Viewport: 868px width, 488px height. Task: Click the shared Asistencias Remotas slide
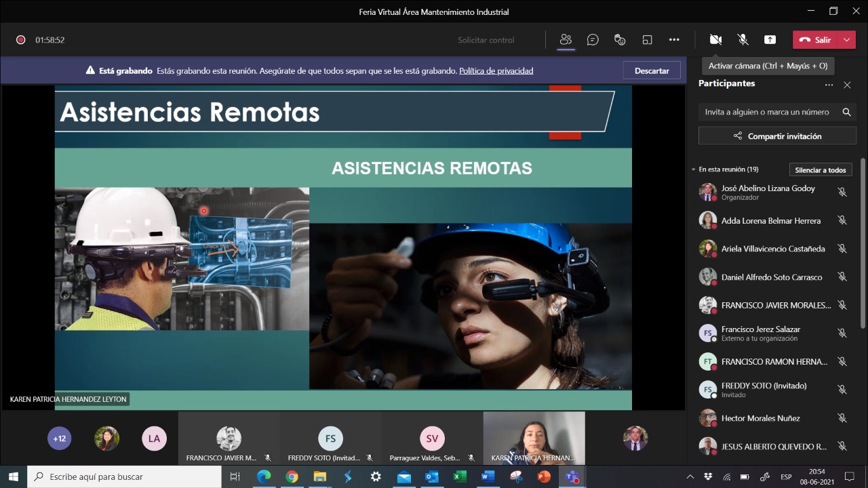(343, 247)
